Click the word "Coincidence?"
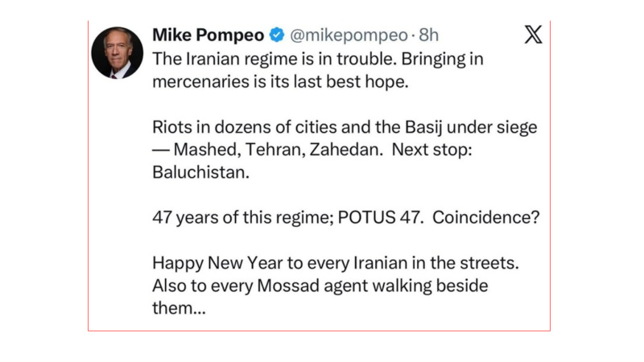The width and height of the screenshot is (644, 362). (x=481, y=216)
